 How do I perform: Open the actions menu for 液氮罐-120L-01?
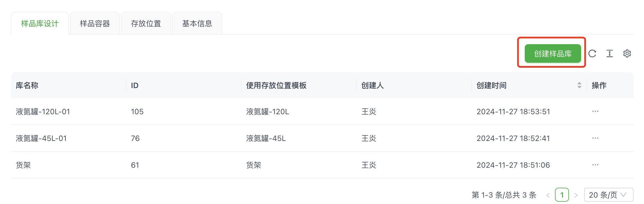click(x=595, y=111)
